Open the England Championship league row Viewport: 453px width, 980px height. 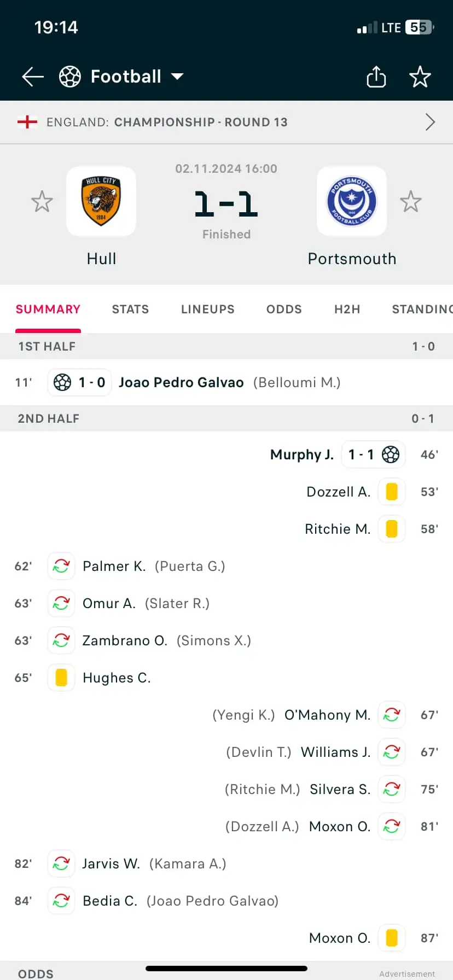tap(226, 122)
